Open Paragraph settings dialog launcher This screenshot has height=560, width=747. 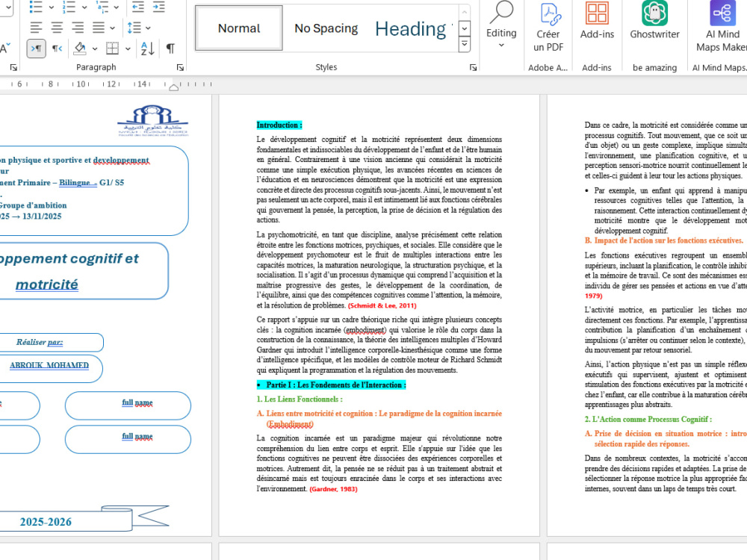coord(180,68)
